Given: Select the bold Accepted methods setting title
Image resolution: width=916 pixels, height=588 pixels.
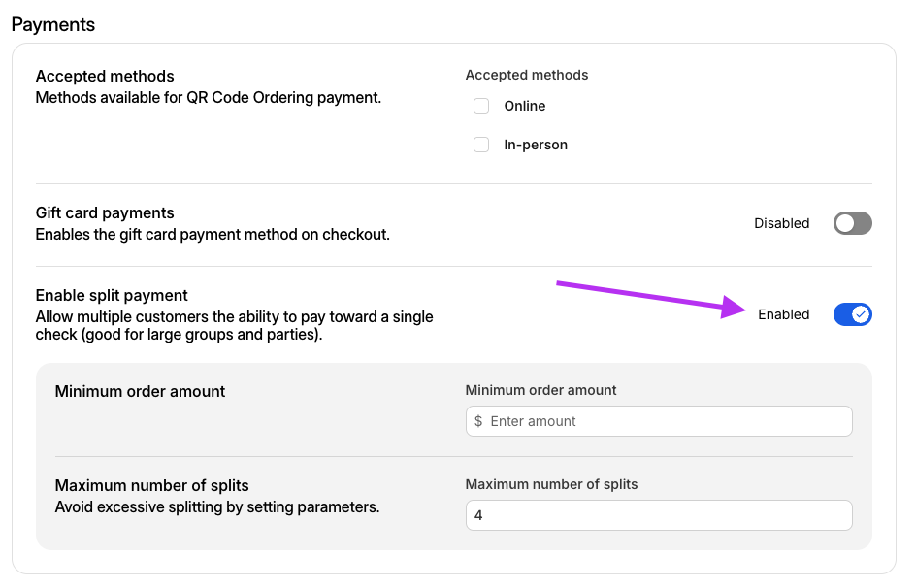Looking at the screenshot, I should pyautogui.click(x=105, y=77).
